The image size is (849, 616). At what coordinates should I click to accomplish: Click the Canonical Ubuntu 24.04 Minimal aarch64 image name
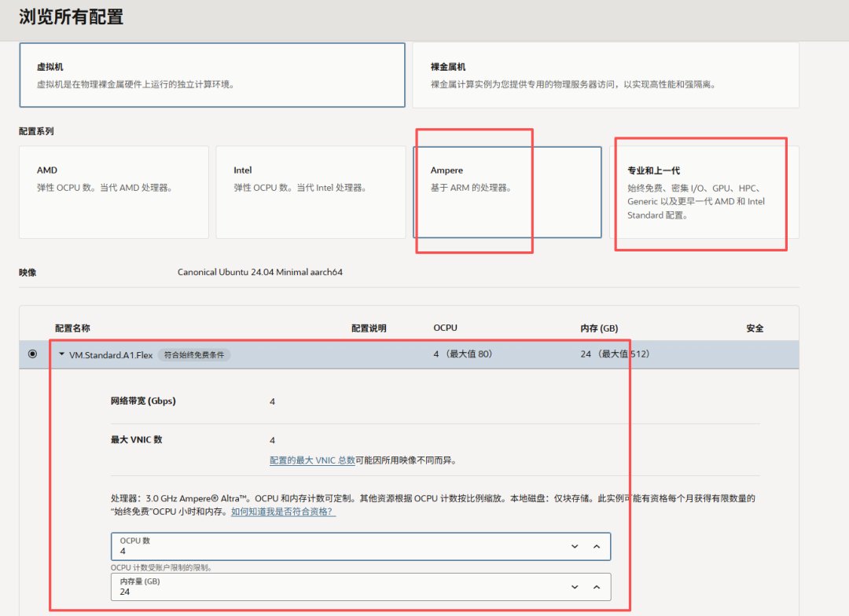point(260,272)
